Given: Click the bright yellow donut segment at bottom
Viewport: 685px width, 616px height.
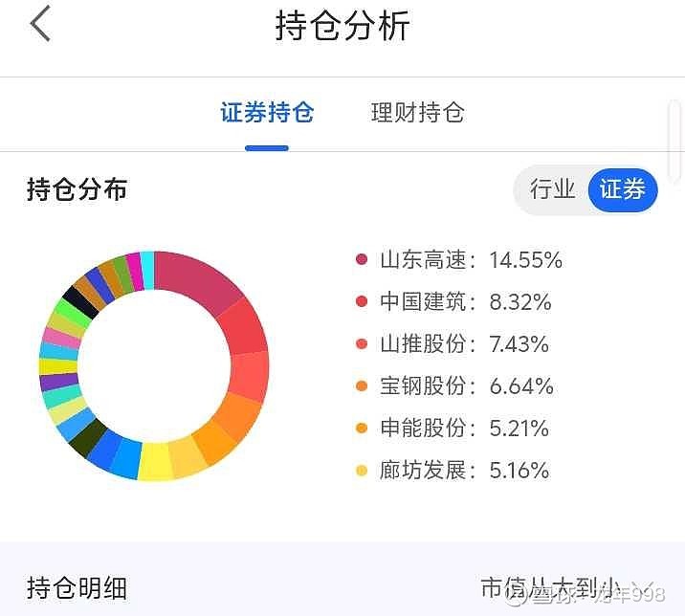Looking at the screenshot, I should click(155, 460).
